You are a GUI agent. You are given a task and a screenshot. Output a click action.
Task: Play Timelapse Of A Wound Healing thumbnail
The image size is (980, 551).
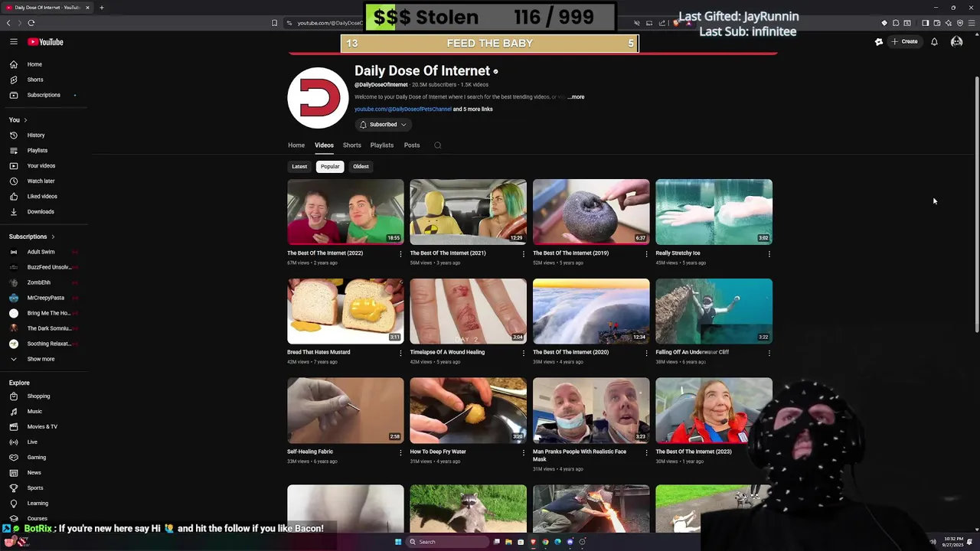(468, 311)
